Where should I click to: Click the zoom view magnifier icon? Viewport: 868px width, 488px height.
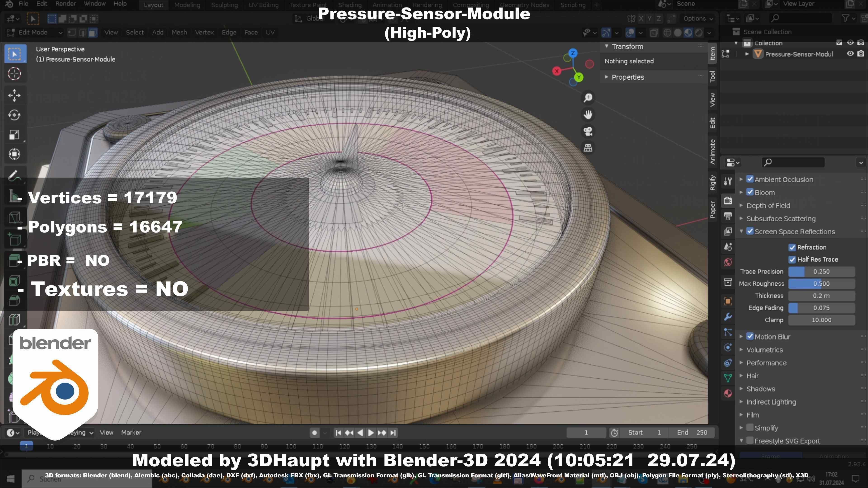click(x=588, y=98)
